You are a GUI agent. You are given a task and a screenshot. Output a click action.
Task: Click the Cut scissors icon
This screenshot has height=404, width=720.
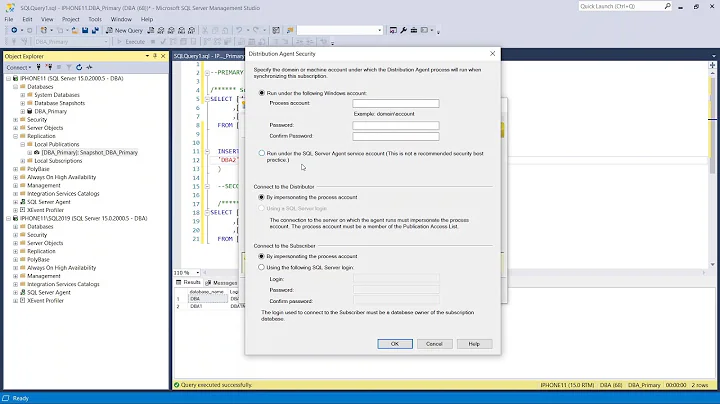205,30
